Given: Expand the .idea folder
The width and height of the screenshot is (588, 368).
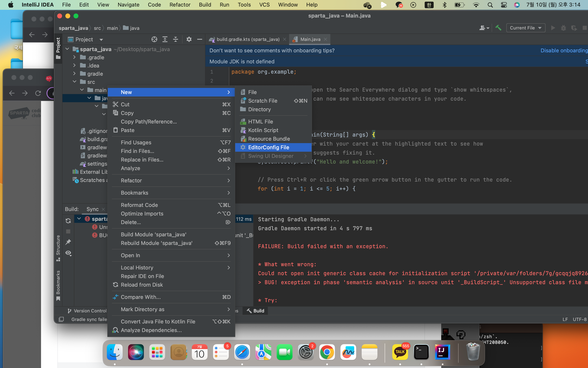Looking at the screenshot, I should tap(75, 65).
